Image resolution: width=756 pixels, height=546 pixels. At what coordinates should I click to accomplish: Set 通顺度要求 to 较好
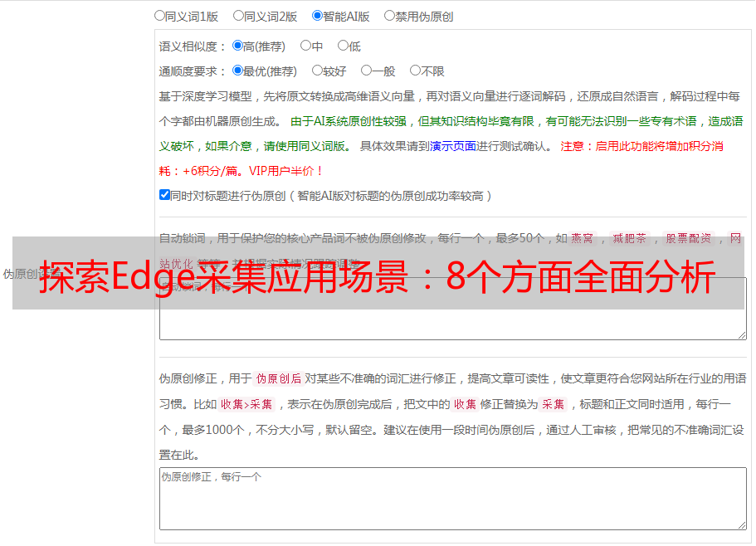pos(317,71)
